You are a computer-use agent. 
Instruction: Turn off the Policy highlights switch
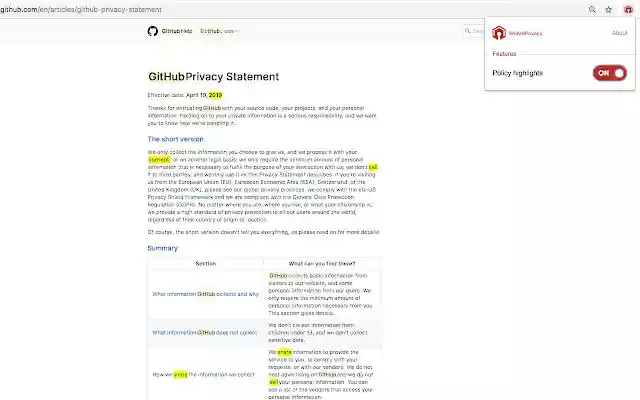click(x=610, y=73)
